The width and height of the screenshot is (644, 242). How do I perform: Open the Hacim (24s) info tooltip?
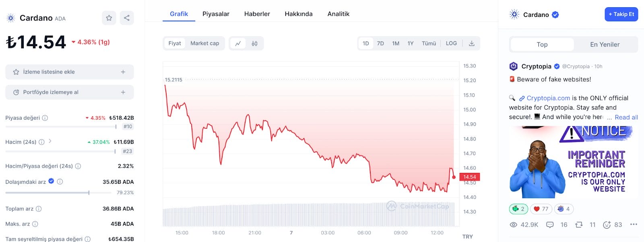coord(41,142)
